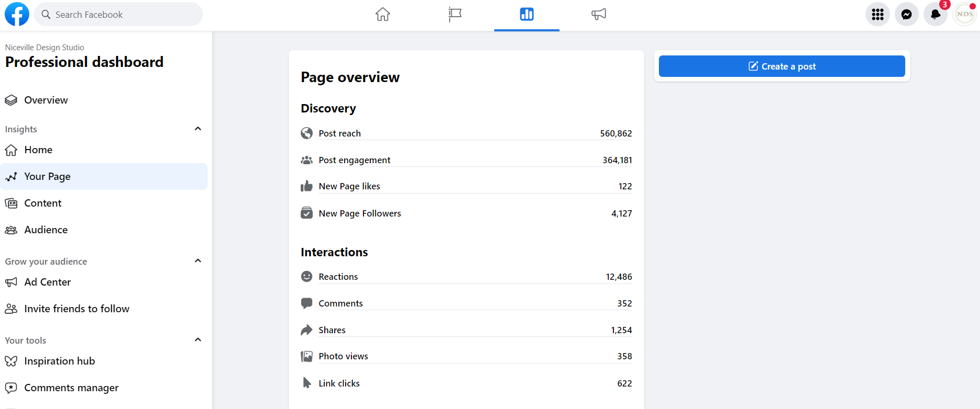Select the Photo views value 358
The height and width of the screenshot is (409, 980).
pyautogui.click(x=624, y=356)
